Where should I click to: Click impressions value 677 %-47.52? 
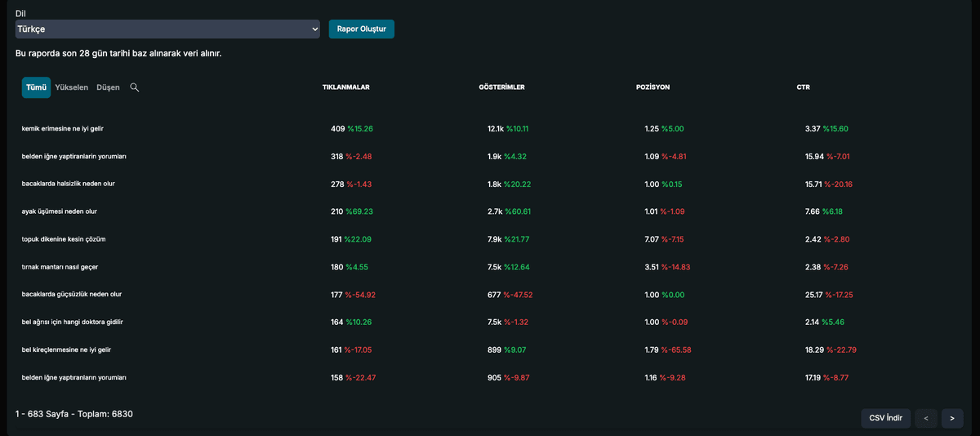coord(510,294)
